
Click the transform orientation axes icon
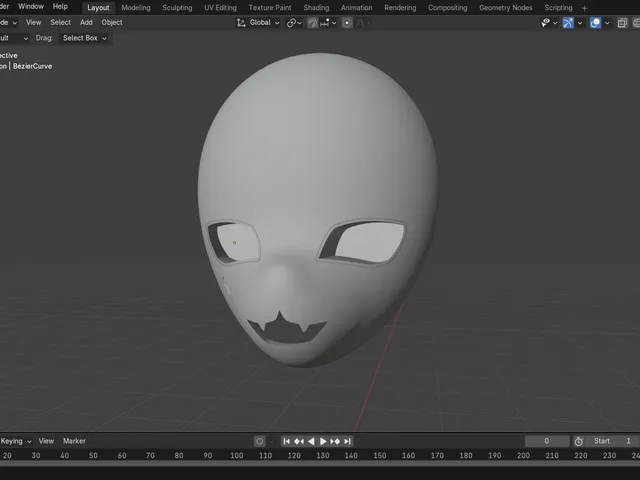pos(241,23)
